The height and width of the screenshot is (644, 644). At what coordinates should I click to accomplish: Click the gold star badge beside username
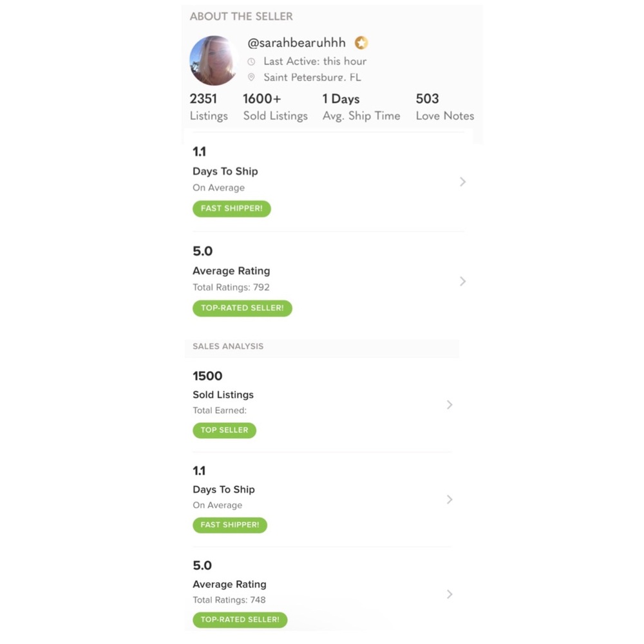[x=361, y=43]
